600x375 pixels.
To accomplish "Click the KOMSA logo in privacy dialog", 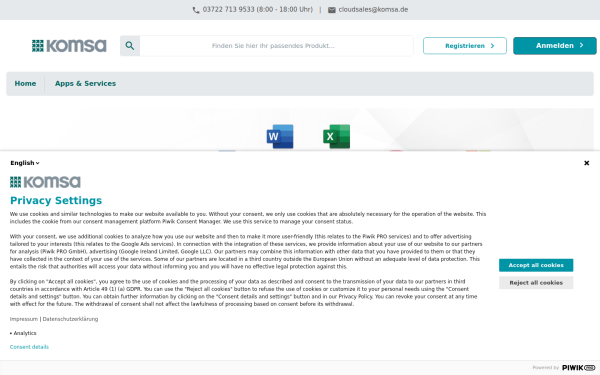I will (x=45, y=182).
